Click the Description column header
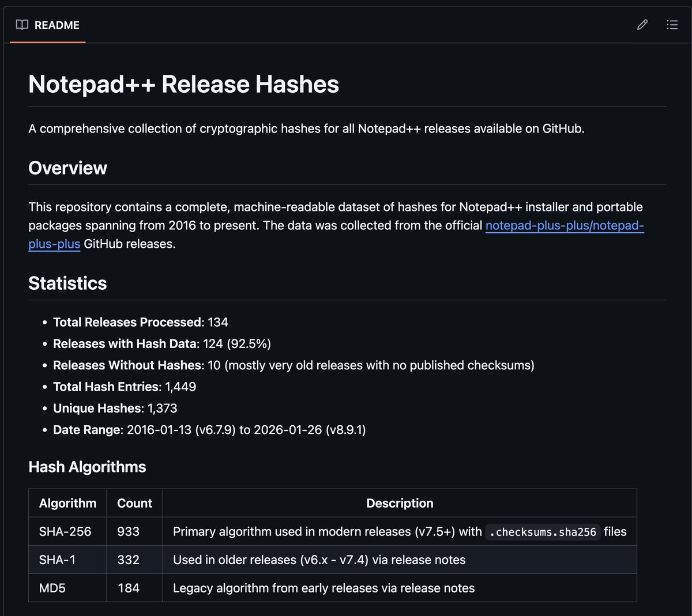This screenshot has height=616, width=692. (400, 503)
